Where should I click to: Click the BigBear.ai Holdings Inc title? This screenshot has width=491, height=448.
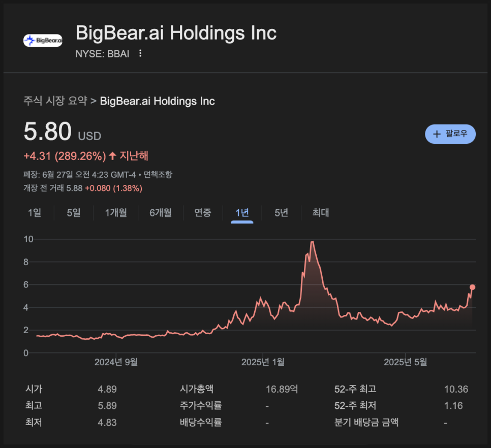(x=176, y=33)
